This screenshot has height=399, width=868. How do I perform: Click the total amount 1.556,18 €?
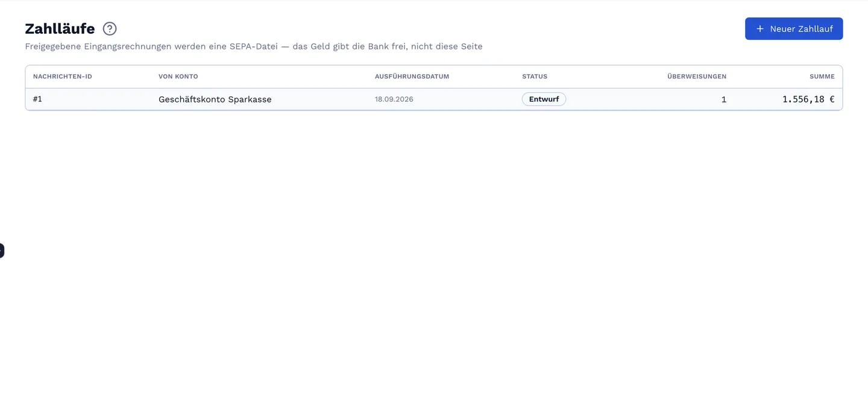tap(808, 99)
